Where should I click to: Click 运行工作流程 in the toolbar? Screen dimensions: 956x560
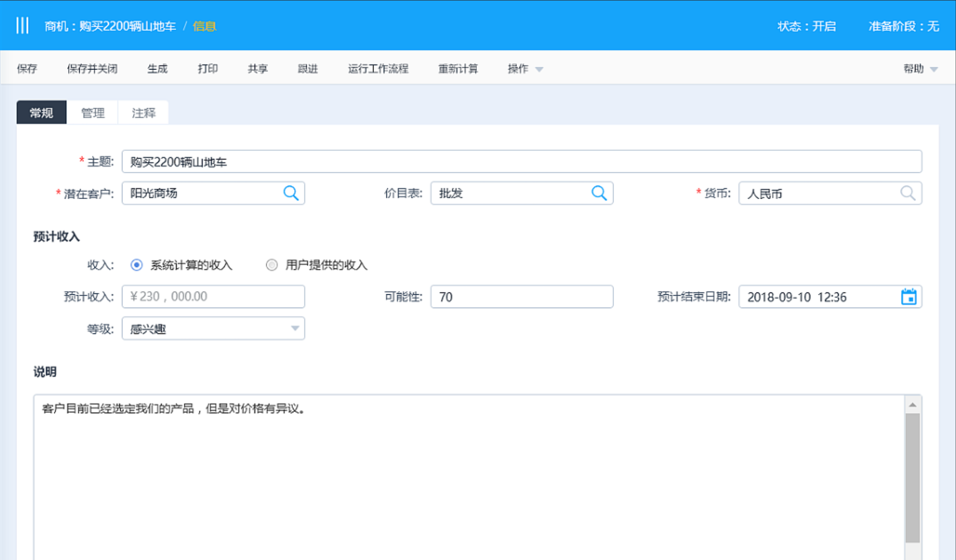378,69
